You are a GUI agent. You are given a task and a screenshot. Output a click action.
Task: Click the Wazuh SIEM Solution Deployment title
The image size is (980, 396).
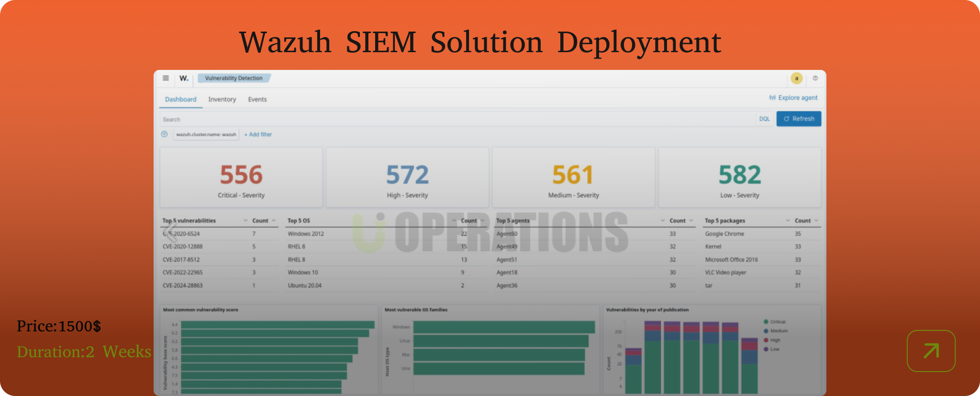[480, 42]
